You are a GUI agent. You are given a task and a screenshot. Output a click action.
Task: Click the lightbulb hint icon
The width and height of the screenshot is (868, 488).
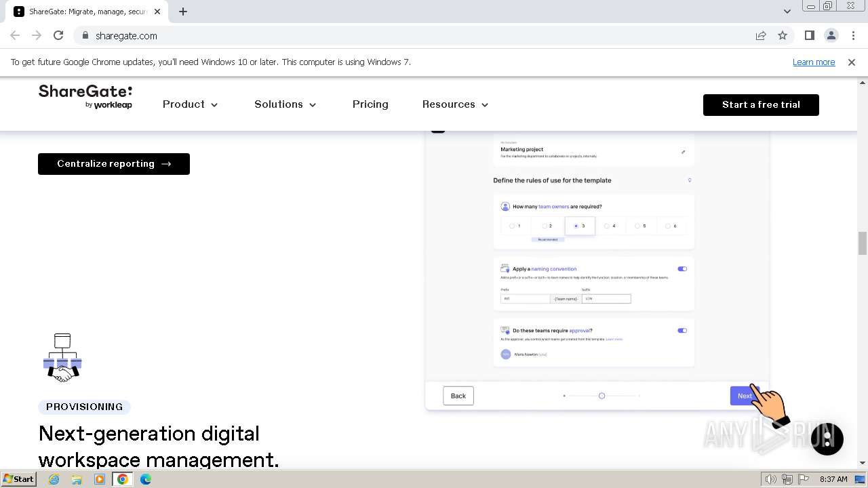(690, 180)
